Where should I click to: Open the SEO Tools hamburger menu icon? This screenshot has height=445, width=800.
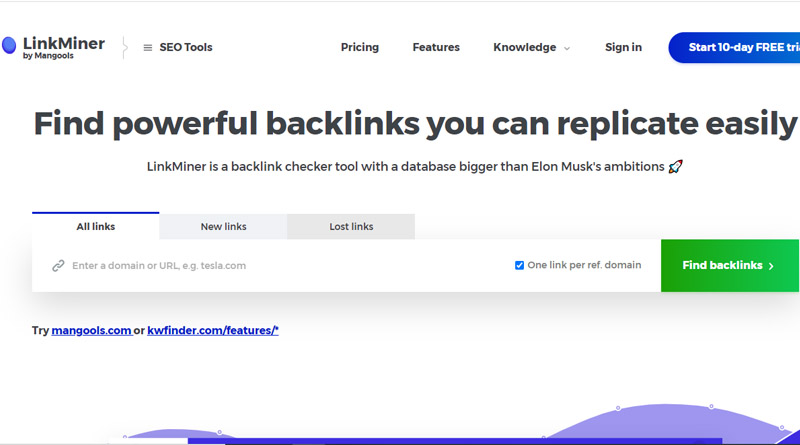[147, 47]
